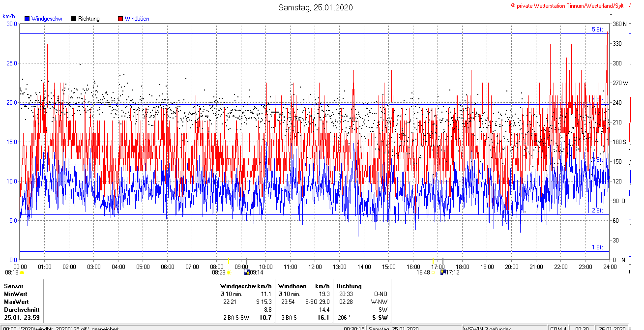Click the O-NO direction value
Viewport: 644px width, 330px height.
click(381, 294)
